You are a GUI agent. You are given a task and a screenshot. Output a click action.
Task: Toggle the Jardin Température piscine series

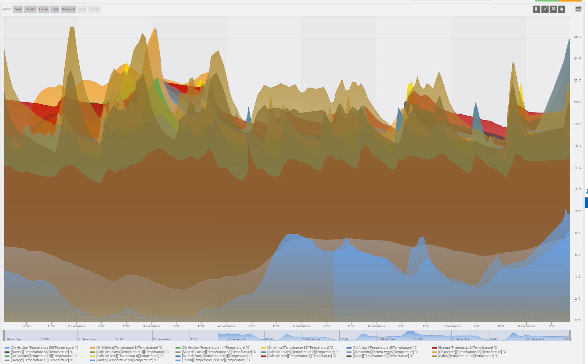[x=215, y=360]
